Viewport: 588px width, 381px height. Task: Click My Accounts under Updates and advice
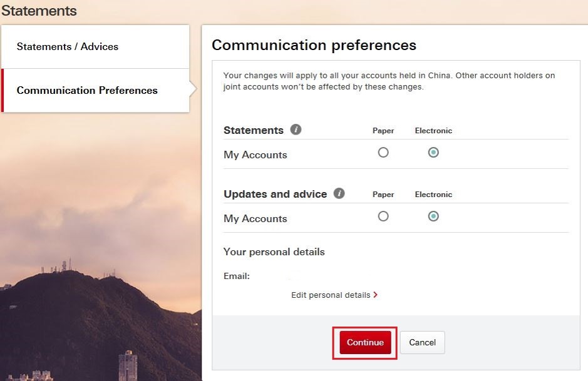click(x=255, y=218)
